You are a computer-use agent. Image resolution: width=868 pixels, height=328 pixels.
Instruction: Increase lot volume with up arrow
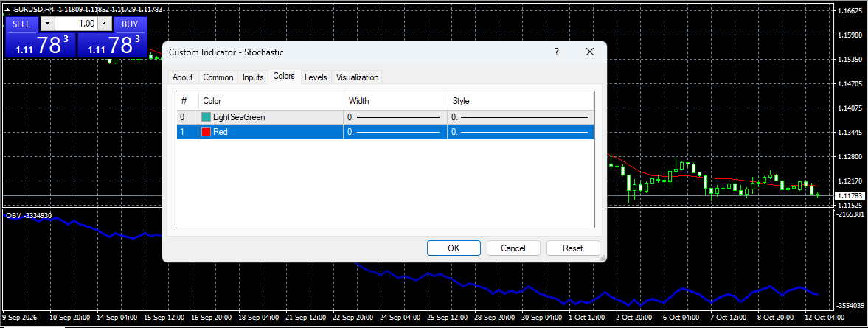click(105, 24)
